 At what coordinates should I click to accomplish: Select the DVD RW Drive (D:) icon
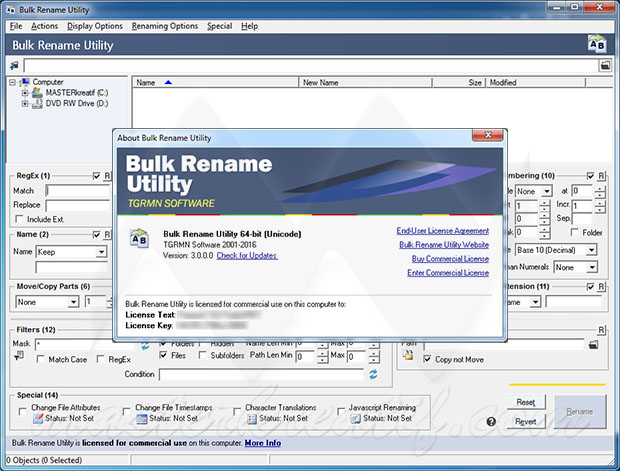(37, 104)
